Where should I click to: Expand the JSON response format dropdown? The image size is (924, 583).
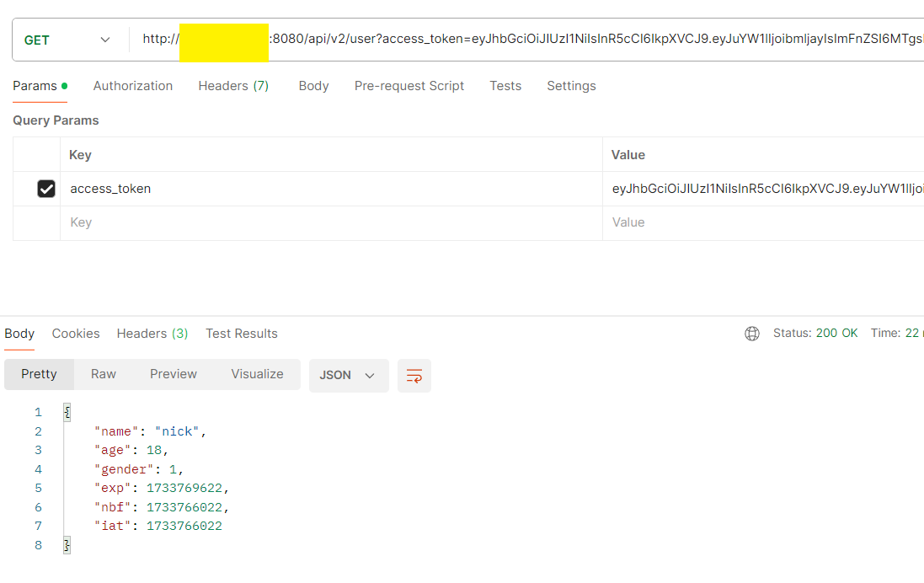[348, 376]
